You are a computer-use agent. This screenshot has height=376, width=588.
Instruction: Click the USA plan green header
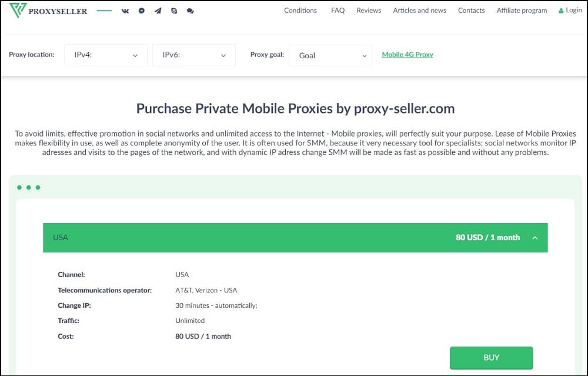pyautogui.click(x=295, y=238)
